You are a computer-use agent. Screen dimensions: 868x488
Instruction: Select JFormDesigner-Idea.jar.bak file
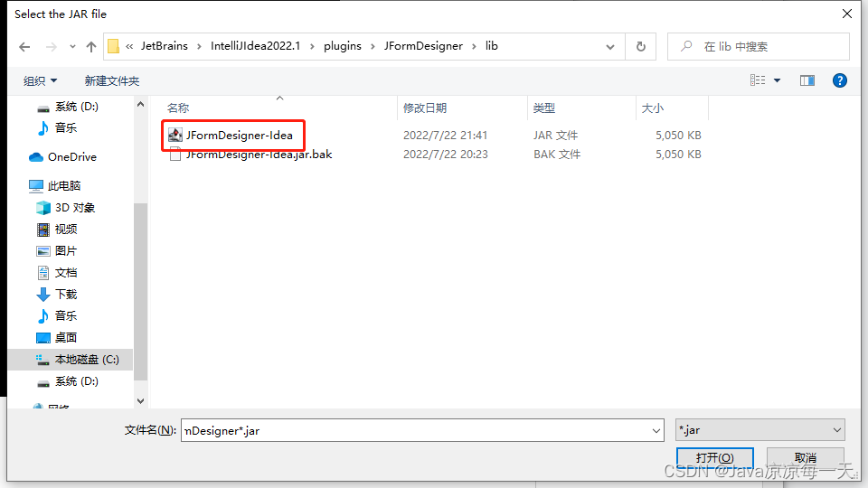pyautogui.click(x=259, y=155)
